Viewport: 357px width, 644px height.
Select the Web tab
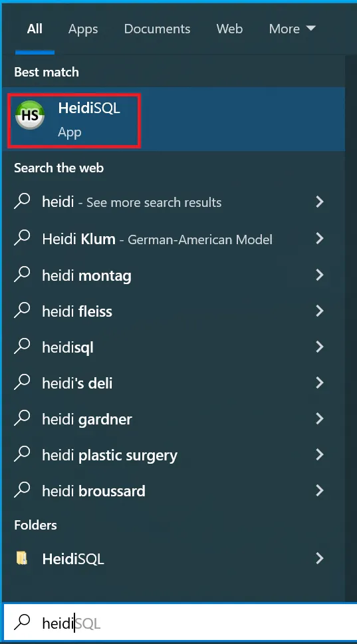click(x=229, y=29)
